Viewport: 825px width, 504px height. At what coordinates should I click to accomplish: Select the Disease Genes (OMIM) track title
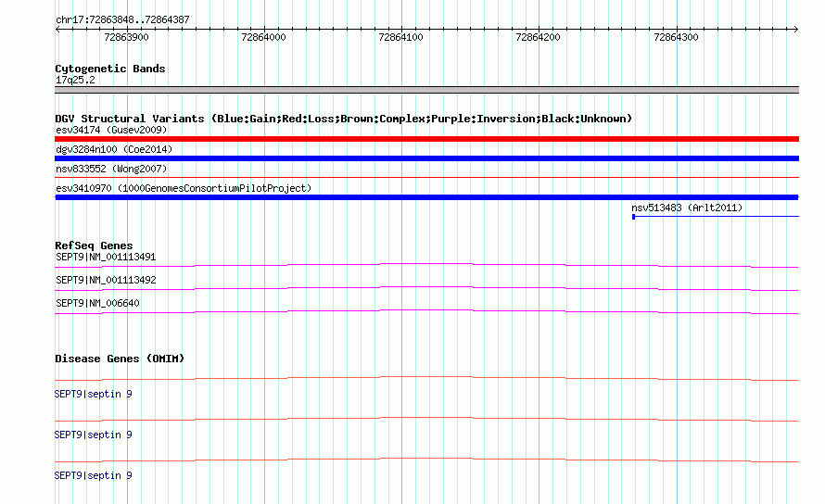click(x=120, y=359)
